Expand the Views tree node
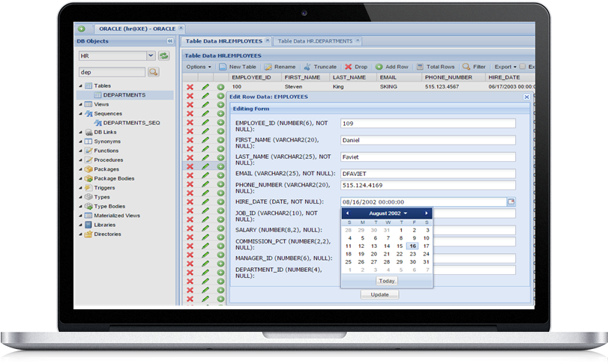 pos(80,104)
